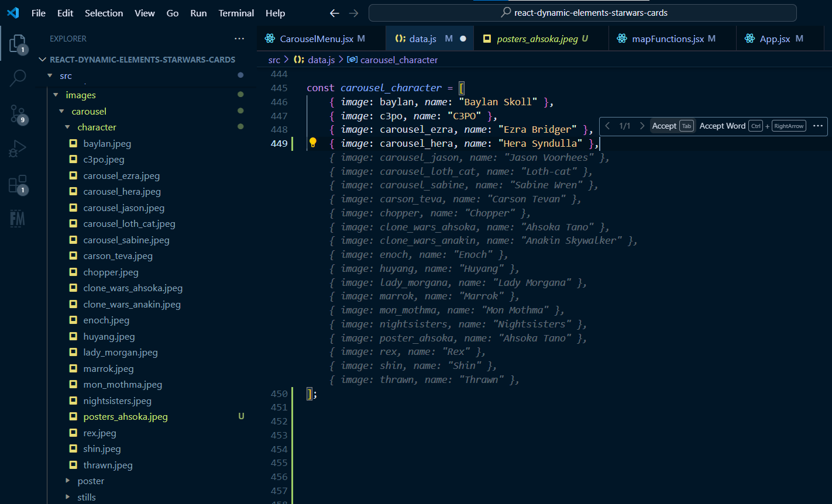Open the Search view in the activity bar

pos(18,77)
